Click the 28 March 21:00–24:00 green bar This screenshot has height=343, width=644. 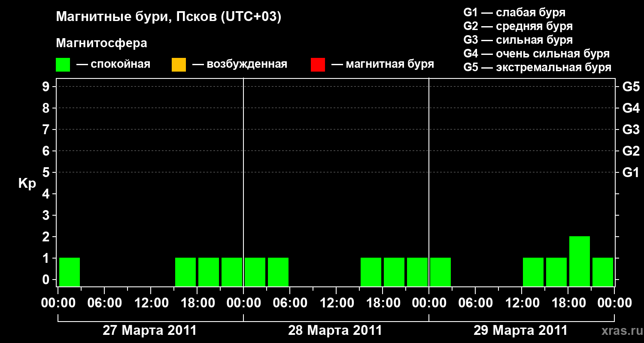[417, 272]
